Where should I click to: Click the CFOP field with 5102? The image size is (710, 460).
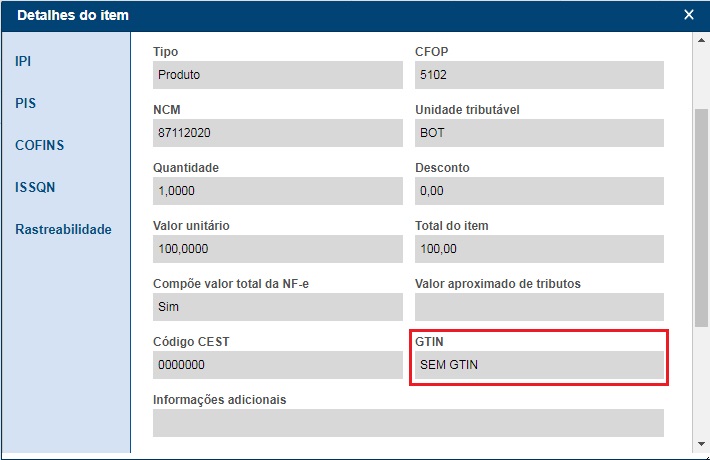click(x=539, y=75)
